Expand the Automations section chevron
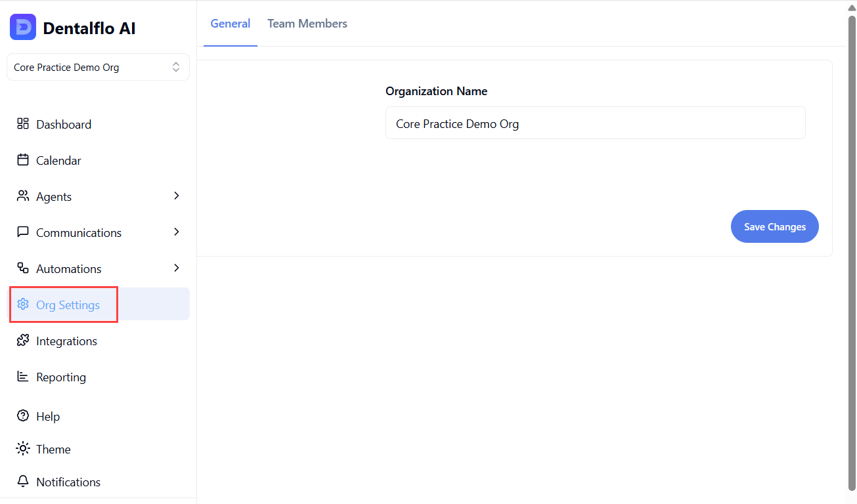857x504 pixels. pyautogui.click(x=175, y=268)
